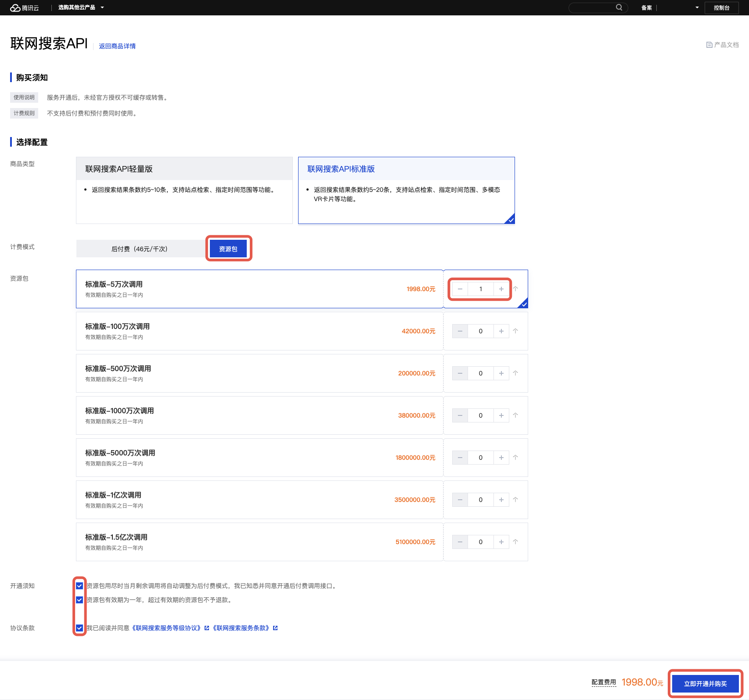
Task: Increase quantity for 标准版-1.5亿次调用
Action: (x=501, y=542)
